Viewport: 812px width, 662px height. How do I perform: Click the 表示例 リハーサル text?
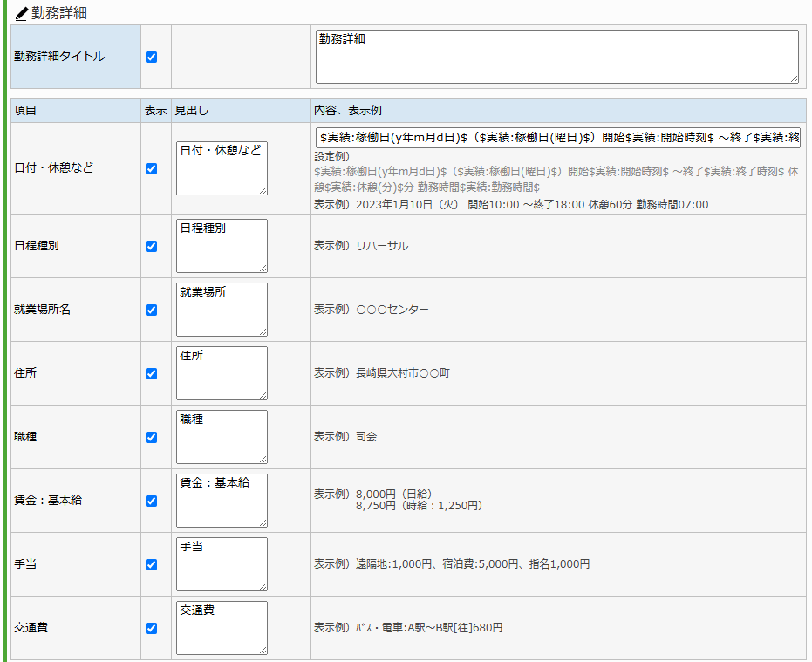tap(361, 246)
